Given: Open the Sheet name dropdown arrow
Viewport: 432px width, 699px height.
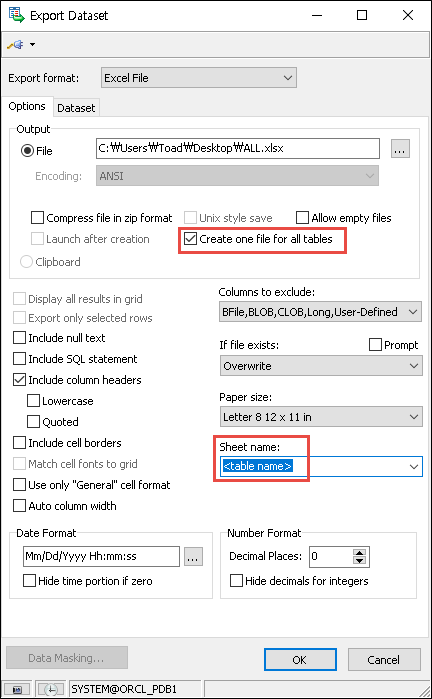Looking at the screenshot, I should (x=414, y=467).
